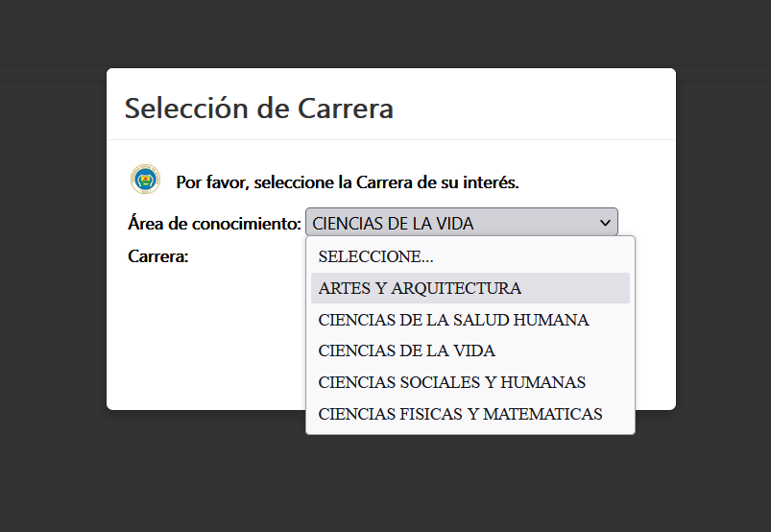Click the Carrera: field label
771x532 pixels.
157,256
